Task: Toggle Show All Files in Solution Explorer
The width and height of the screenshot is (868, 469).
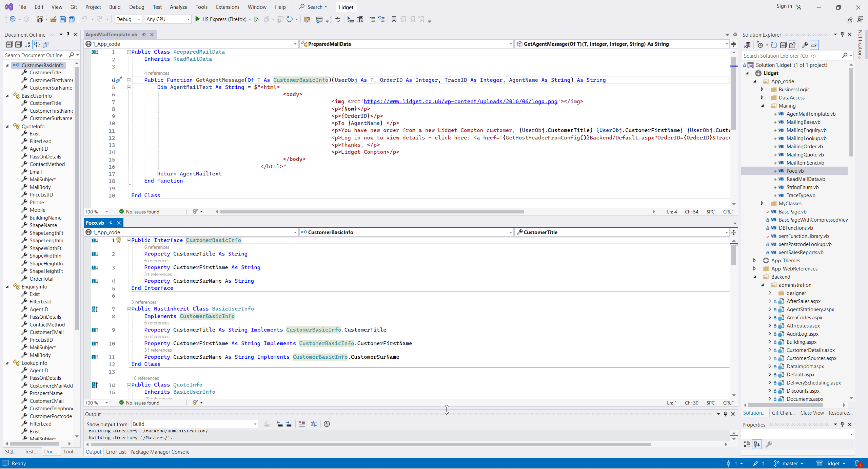Action: point(792,45)
